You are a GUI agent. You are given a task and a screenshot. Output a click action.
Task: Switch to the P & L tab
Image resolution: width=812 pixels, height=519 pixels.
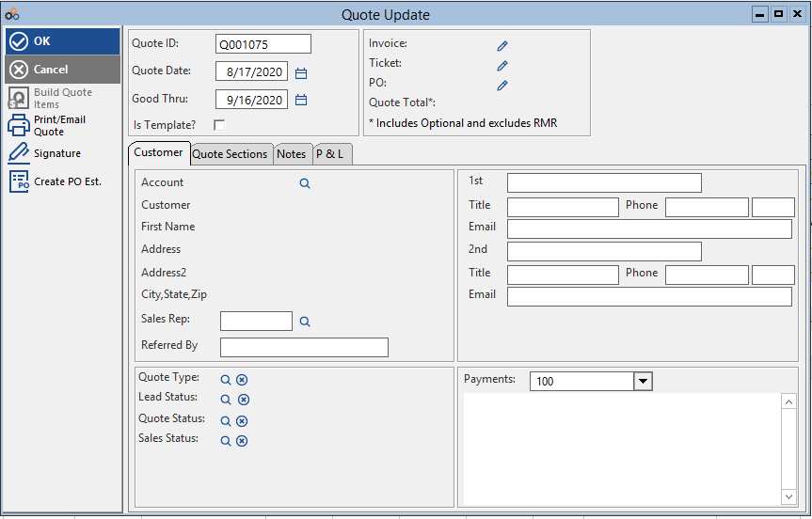[x=330, y=154]
